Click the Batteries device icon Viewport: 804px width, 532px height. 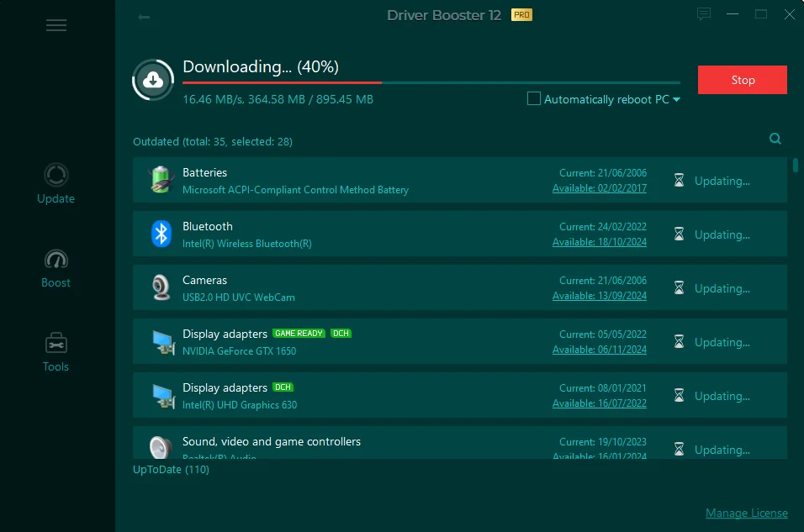tap(161, 179)
